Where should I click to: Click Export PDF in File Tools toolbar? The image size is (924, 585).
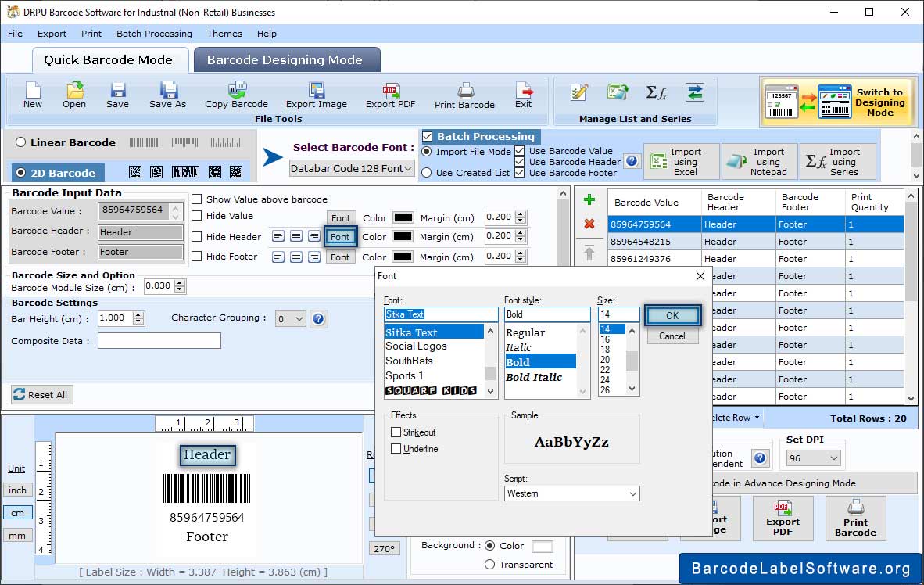390,95
